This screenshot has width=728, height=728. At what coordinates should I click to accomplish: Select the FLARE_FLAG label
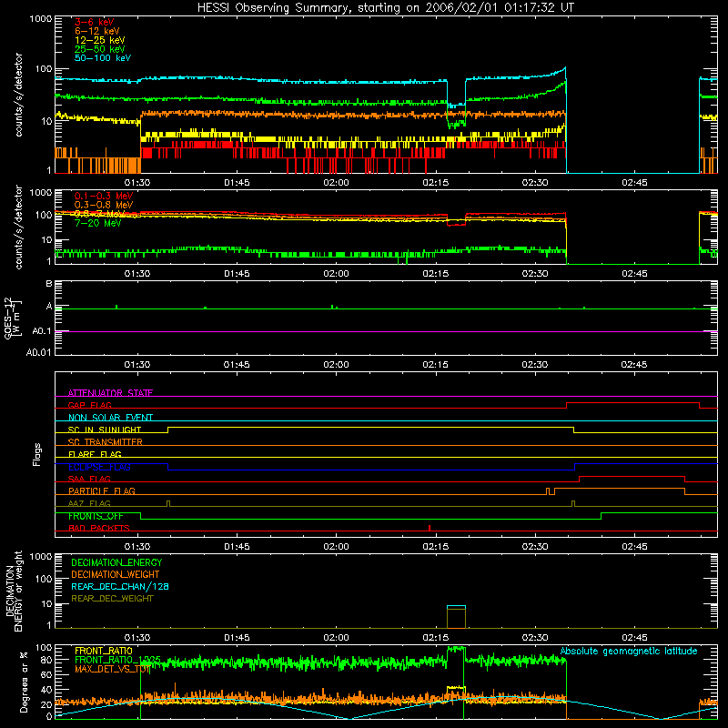95,454
